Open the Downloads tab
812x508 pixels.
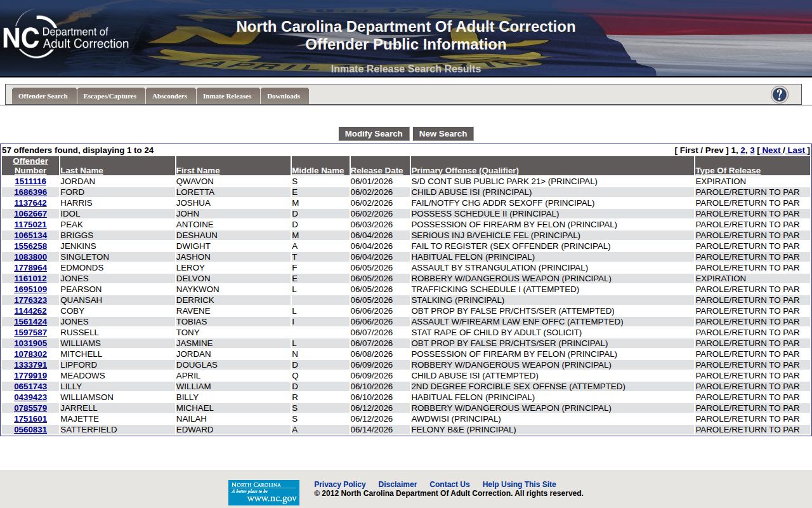(x=284, y=96)
